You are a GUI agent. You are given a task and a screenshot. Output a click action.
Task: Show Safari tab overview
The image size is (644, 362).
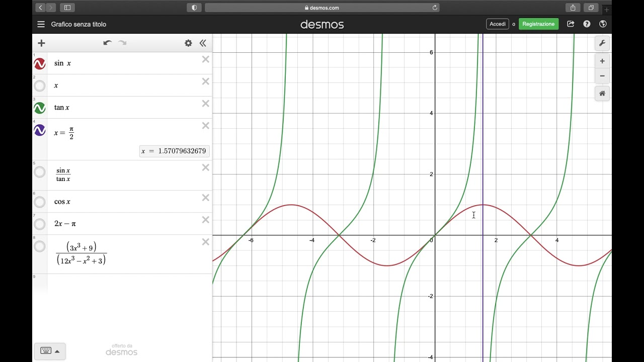pyautogui.click(x=591, y=8)
